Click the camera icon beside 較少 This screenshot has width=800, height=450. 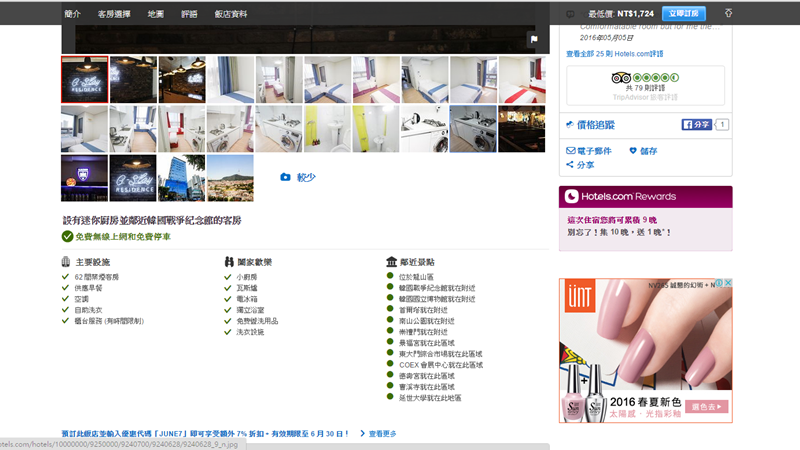(x=285, y=177)
